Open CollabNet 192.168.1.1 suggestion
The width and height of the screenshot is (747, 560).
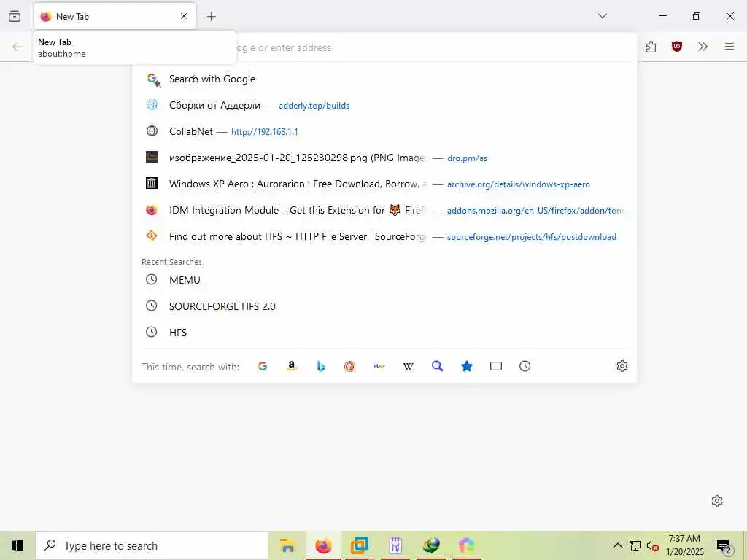coord(384,131)
